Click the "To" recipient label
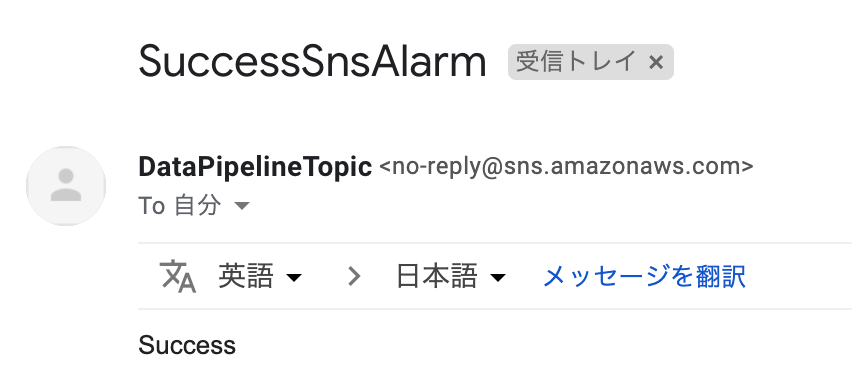The image size is (852, 386). coord(152,206)
